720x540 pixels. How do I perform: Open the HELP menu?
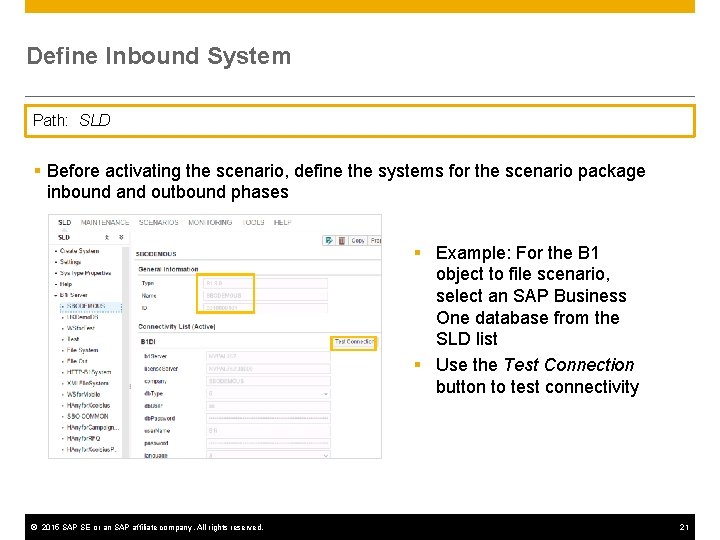pos(282,222)
